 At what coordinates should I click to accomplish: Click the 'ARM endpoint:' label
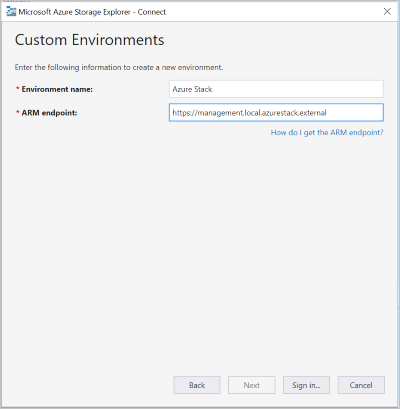[x=49, y=113]
